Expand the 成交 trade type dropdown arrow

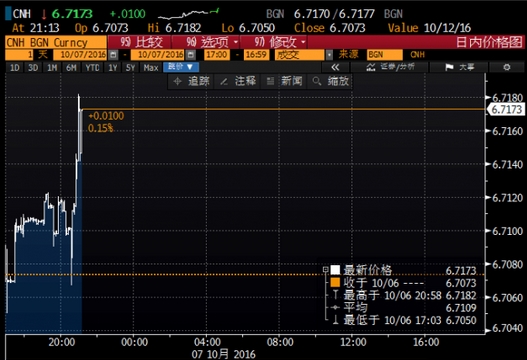pos(329,54)
